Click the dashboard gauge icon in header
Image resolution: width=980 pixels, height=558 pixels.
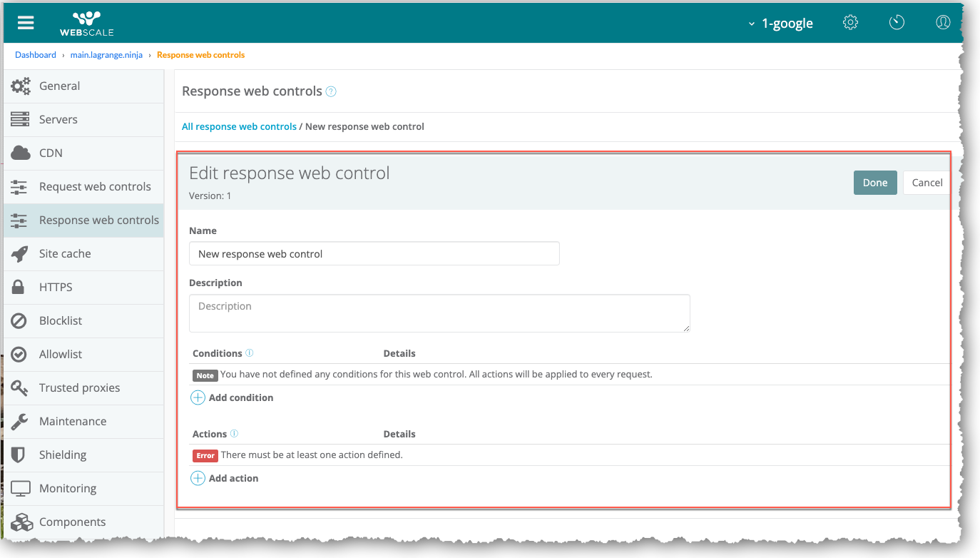[x=897, y=22]
